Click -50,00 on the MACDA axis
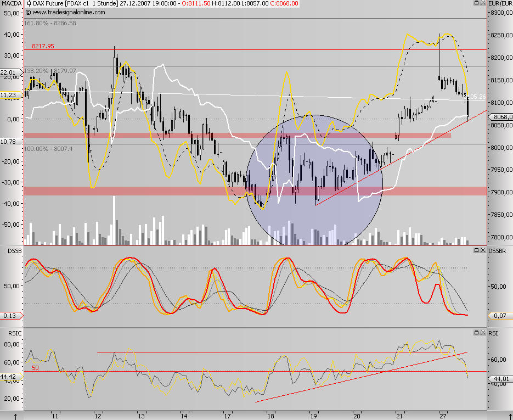The image size is (513, 420). (11, 225)
